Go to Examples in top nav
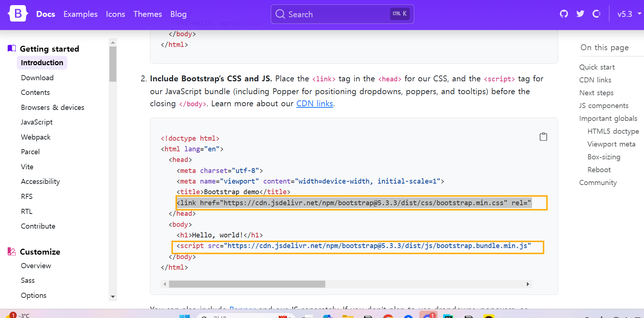Viewport: 644px width, 318px height. [80, 14]
